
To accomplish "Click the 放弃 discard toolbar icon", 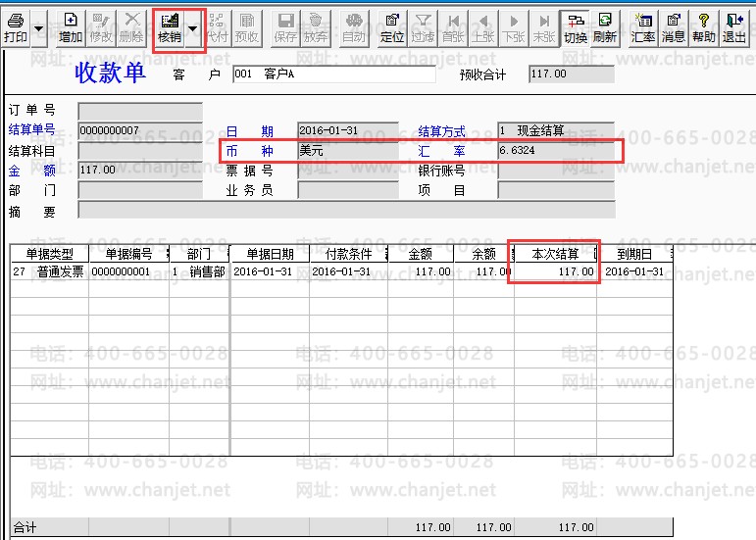I will point(316,28).
